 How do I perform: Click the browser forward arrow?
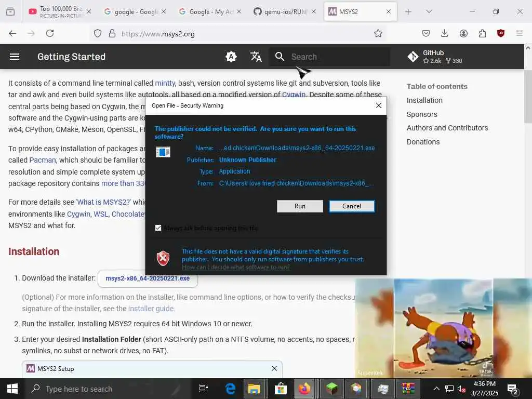coord(31,34)
